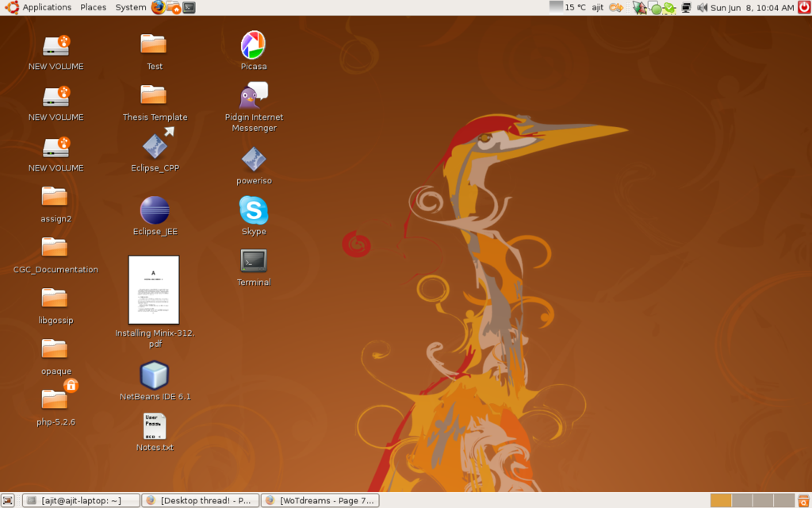Screen dimensions: 812x508
Task: Open the Applications menu
Action: click(x=46, y=7)
